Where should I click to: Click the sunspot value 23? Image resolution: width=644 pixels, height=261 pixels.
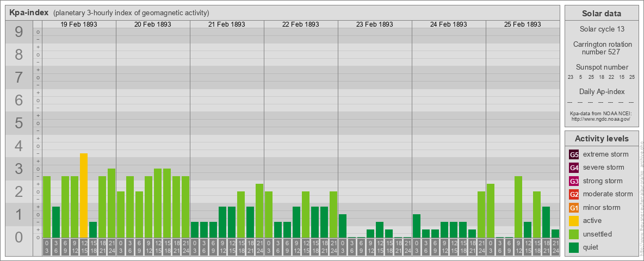point(571,77)
